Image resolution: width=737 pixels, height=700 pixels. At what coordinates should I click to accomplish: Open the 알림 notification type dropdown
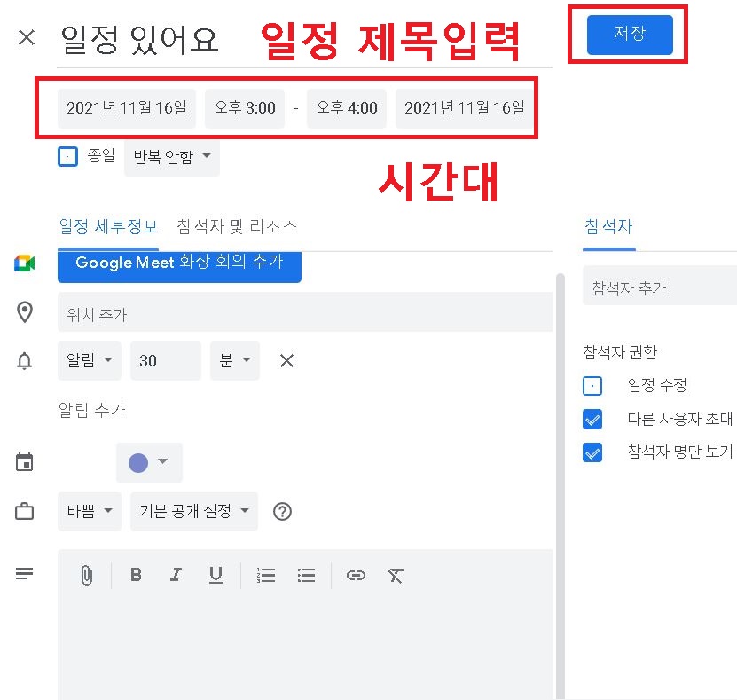90,360
